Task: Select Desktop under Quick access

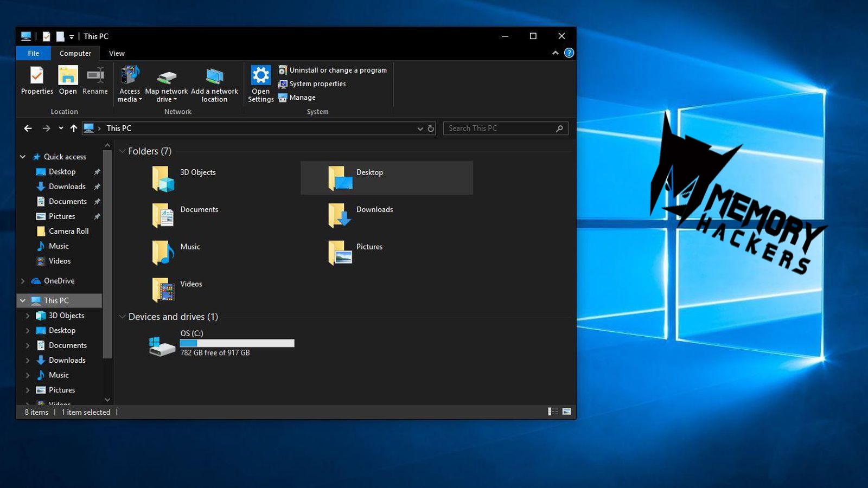Action: click(x=62, y=172)
